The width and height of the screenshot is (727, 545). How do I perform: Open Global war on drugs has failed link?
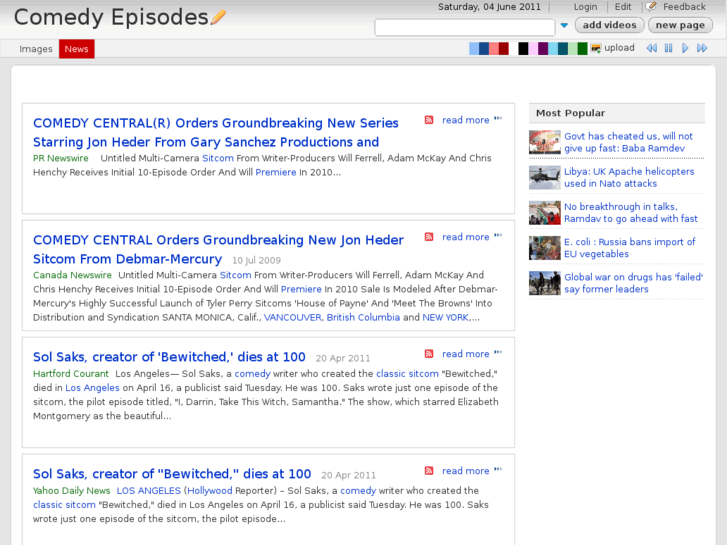[x=633, y=283]
